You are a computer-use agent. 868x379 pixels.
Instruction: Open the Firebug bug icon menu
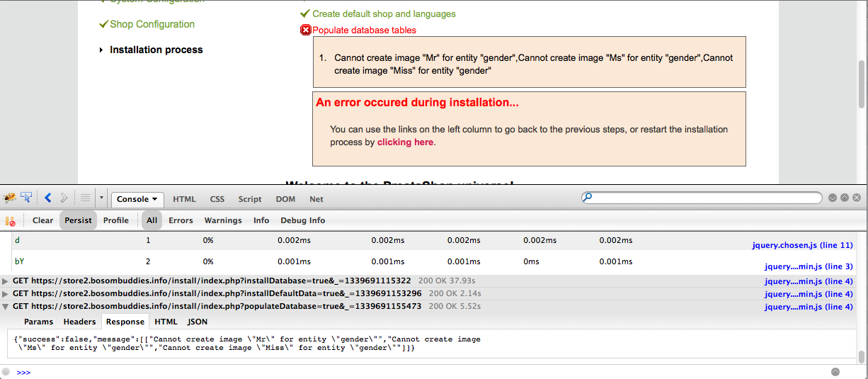(10, 198)
